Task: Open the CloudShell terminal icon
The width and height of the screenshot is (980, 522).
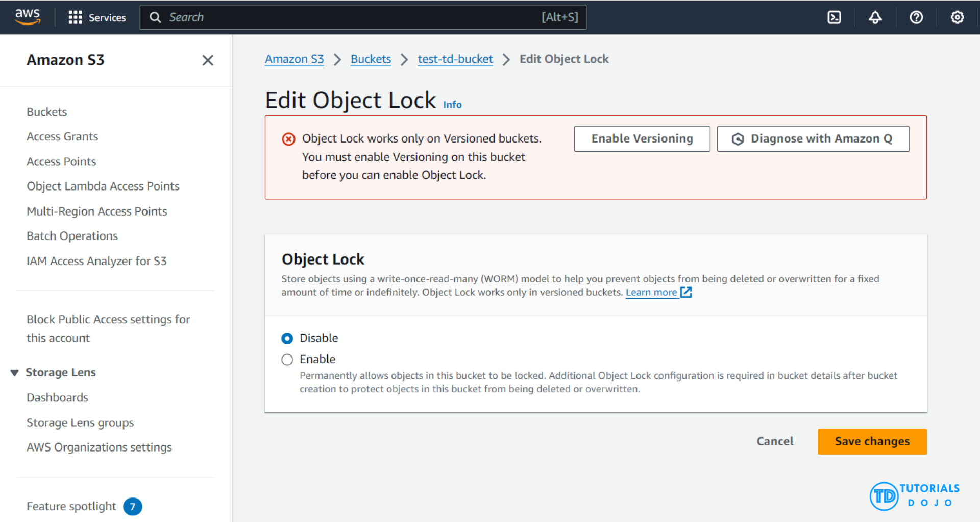Action: [834, 17]
